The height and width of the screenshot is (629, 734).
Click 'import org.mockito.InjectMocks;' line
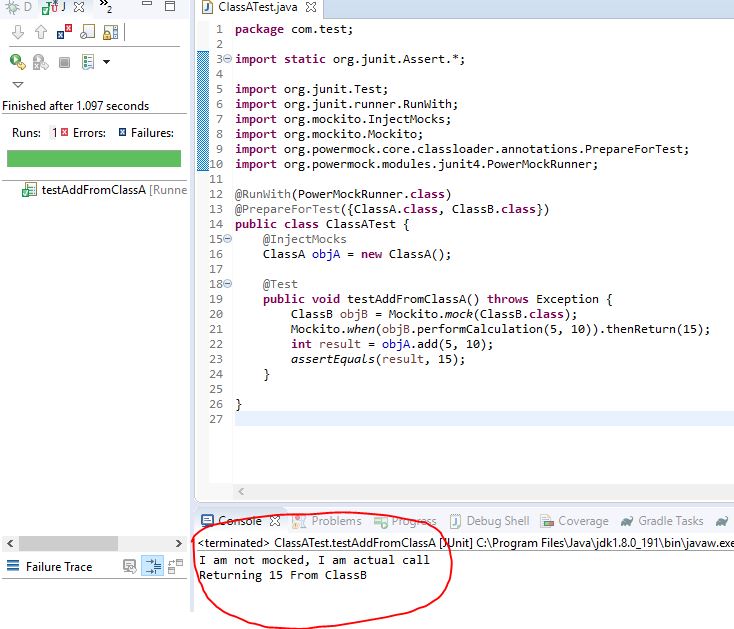point(343,119)
